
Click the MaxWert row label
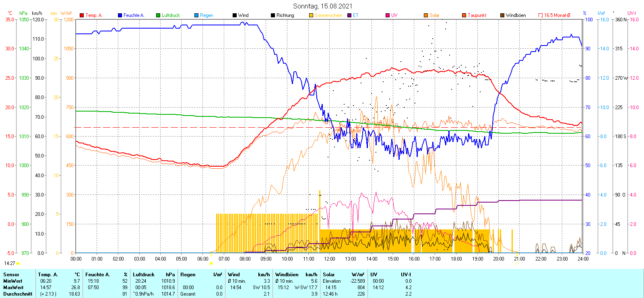tap(13, 288)
